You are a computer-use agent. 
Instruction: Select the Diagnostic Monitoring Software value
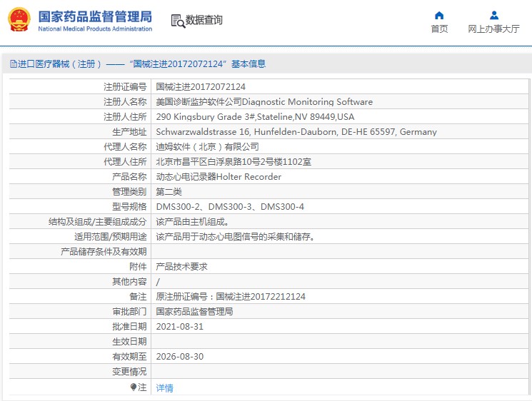coord(264,102)
